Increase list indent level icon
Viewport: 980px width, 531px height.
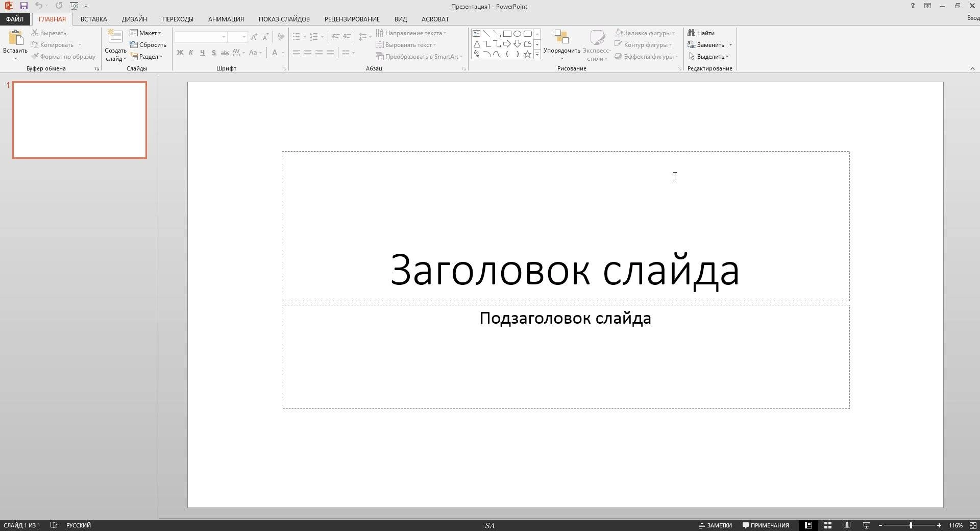(347, 37)
